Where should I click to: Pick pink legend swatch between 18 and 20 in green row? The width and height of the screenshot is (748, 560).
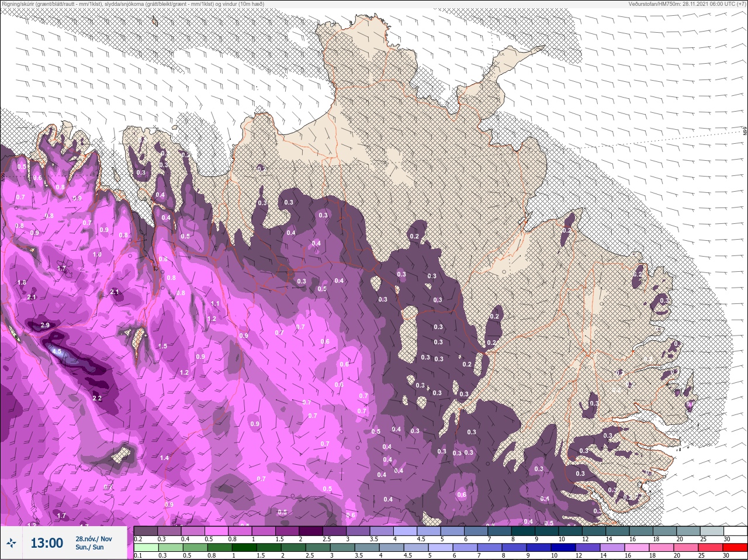coord(662,548)
